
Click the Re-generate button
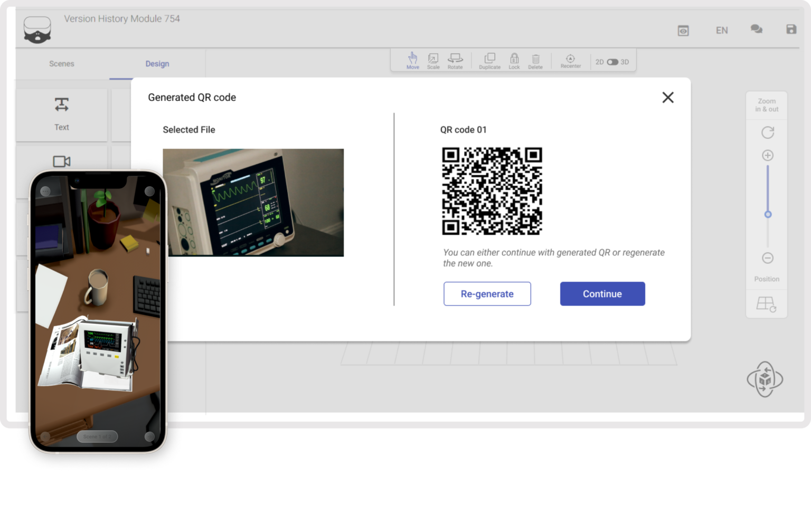tap(487, 294)
